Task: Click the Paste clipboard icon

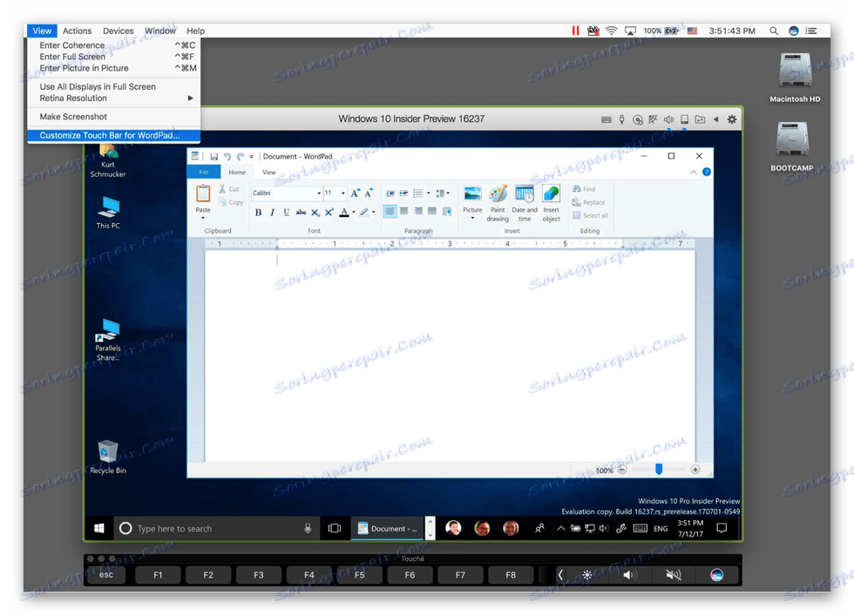Action: click(x=203, y=193)
